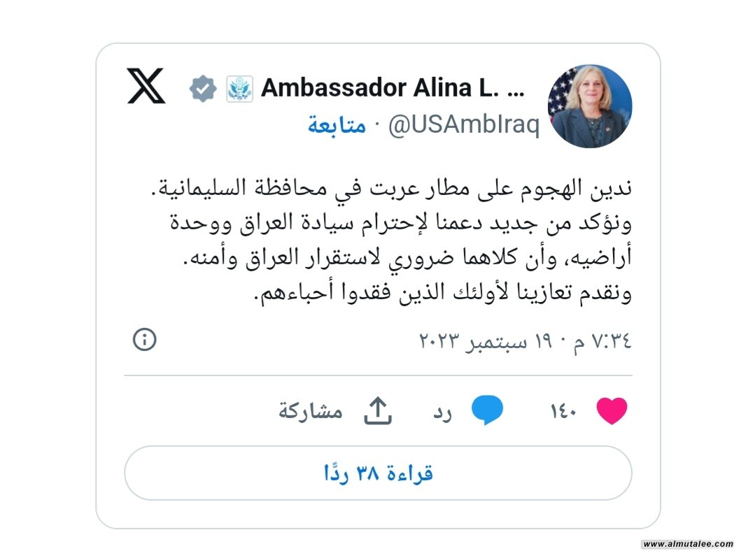Click the share upload arrow icon
This screenshot has height=560, width=755.
[378, 411]
